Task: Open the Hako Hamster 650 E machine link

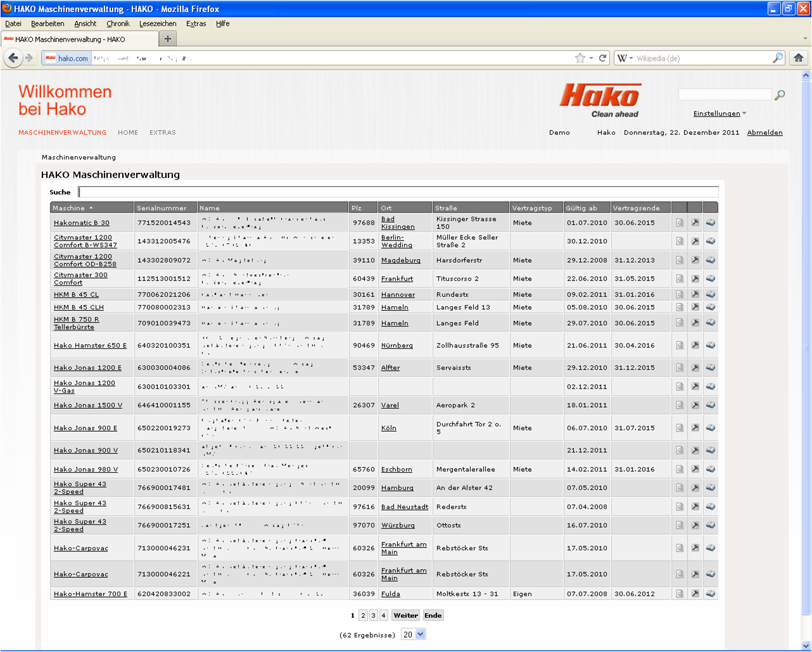Action: tap(90, 346)
